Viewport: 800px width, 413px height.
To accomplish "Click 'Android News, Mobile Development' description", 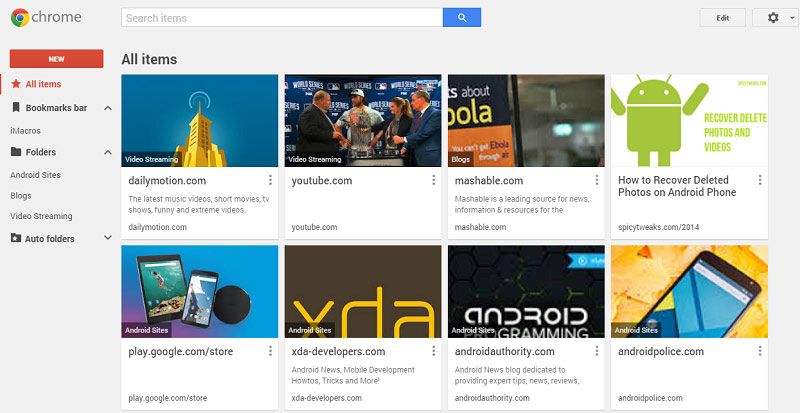I will 353,375.
